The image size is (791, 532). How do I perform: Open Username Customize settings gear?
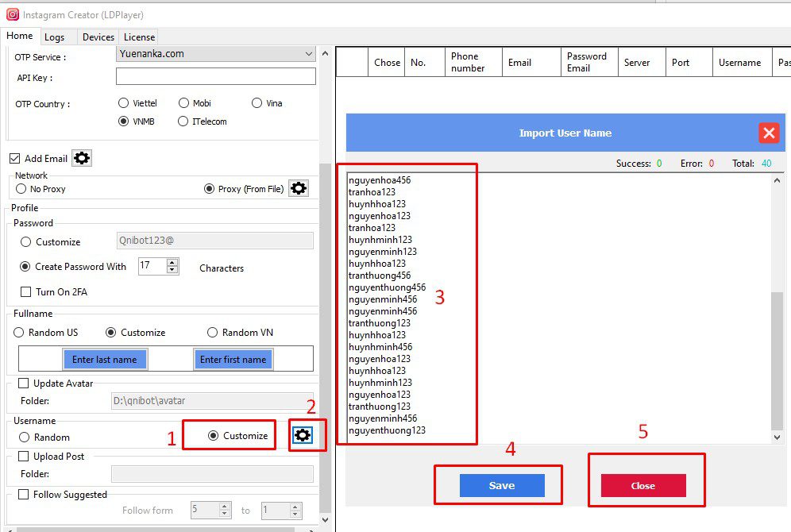[x=303, y=435]
